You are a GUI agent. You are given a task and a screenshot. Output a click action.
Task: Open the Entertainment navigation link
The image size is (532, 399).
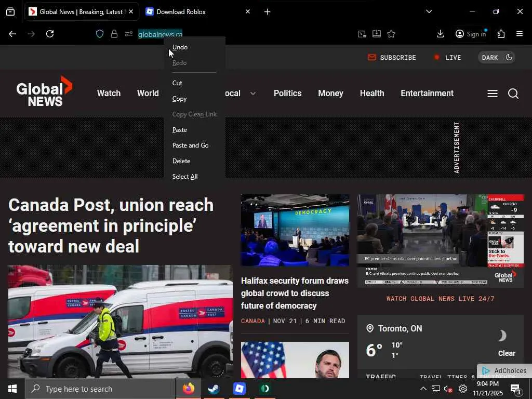click(x=427, y=94)
